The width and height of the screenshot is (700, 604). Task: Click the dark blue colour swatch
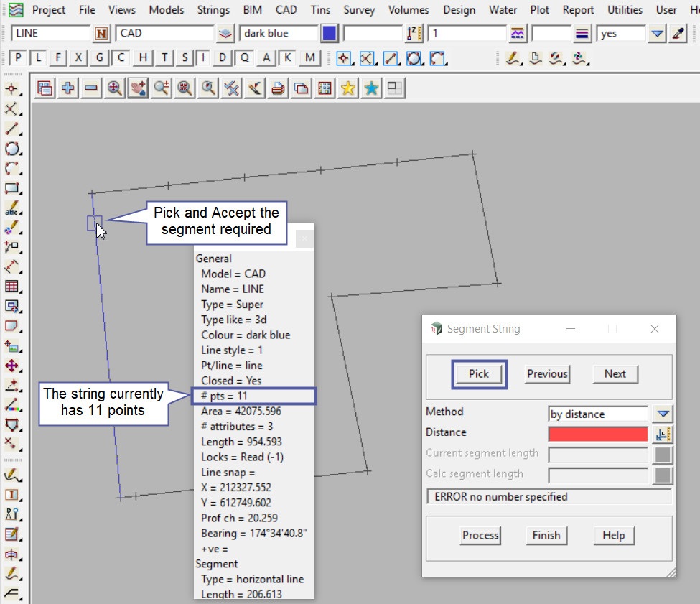[x=330, y=34]
